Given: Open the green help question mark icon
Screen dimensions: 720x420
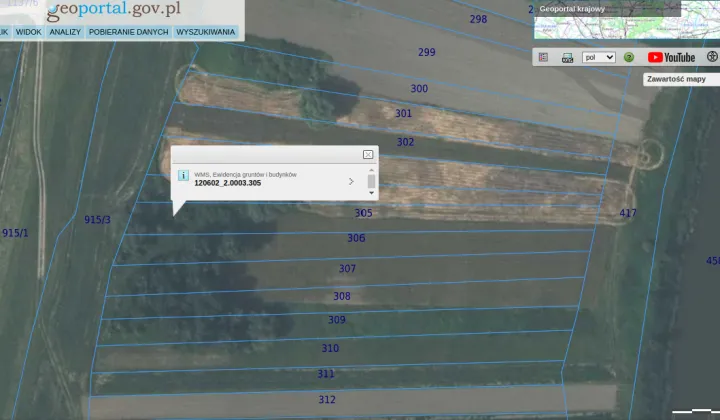Looking at the screenshot, I should click(629, 58).
